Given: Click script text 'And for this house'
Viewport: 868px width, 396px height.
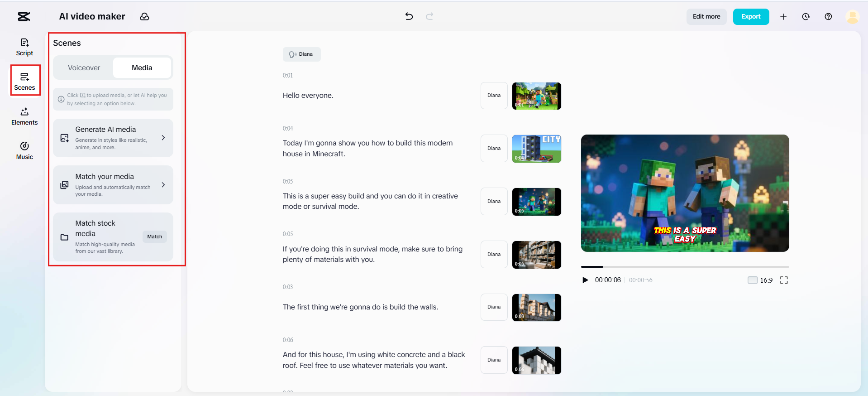Looking at the screenshot, I should pos(374,360).
